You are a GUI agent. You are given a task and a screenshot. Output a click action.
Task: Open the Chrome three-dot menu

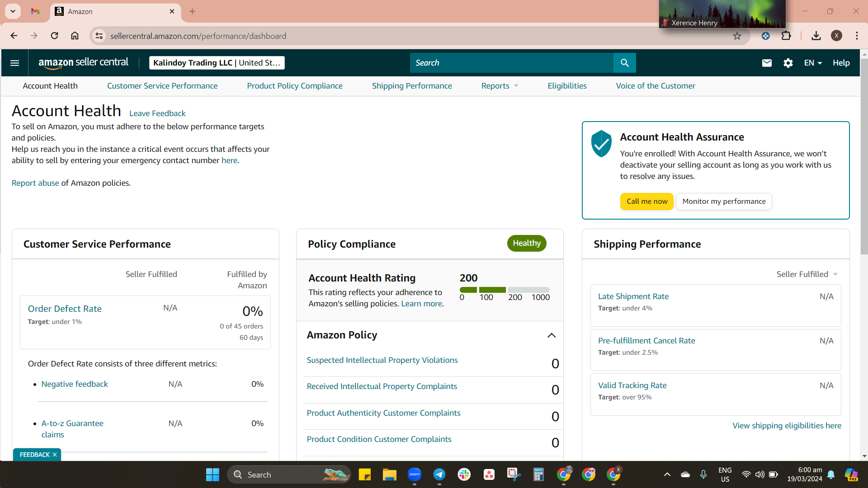pyautogui.click(x=857, y=36)
